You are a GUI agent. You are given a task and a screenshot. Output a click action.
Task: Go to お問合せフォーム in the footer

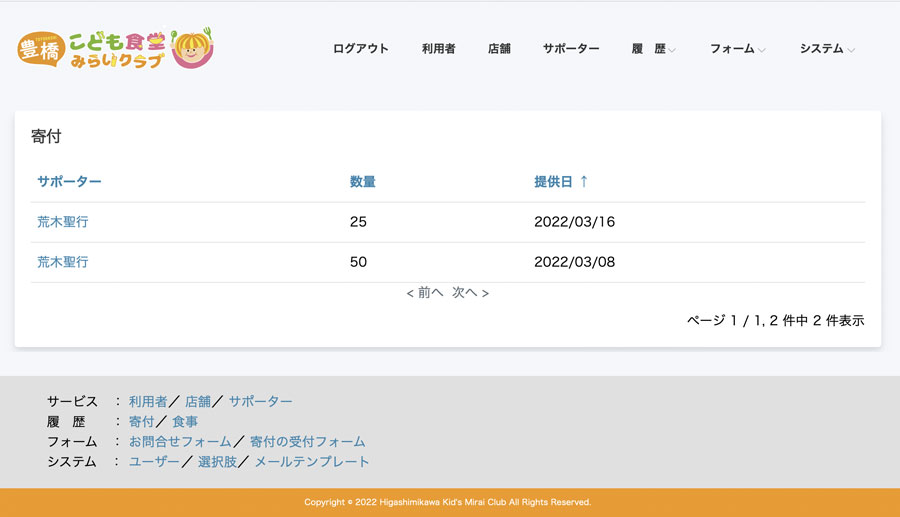tap(180, 441)
